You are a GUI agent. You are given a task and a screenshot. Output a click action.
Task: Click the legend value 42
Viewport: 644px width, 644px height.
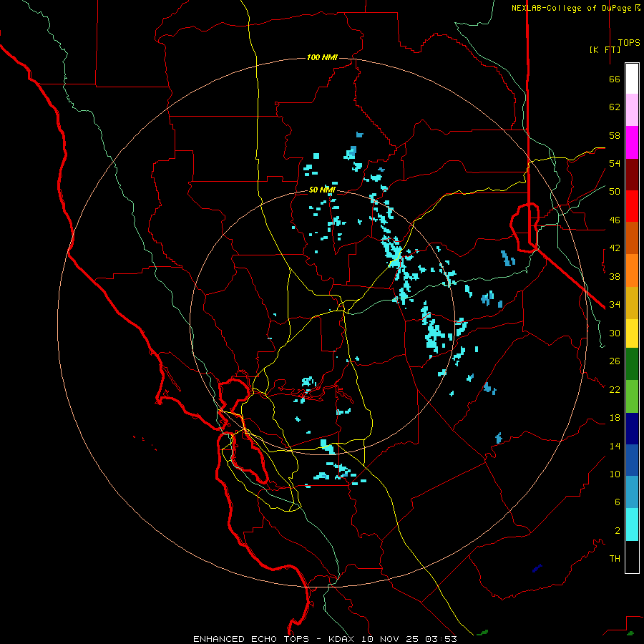[615, 248]
